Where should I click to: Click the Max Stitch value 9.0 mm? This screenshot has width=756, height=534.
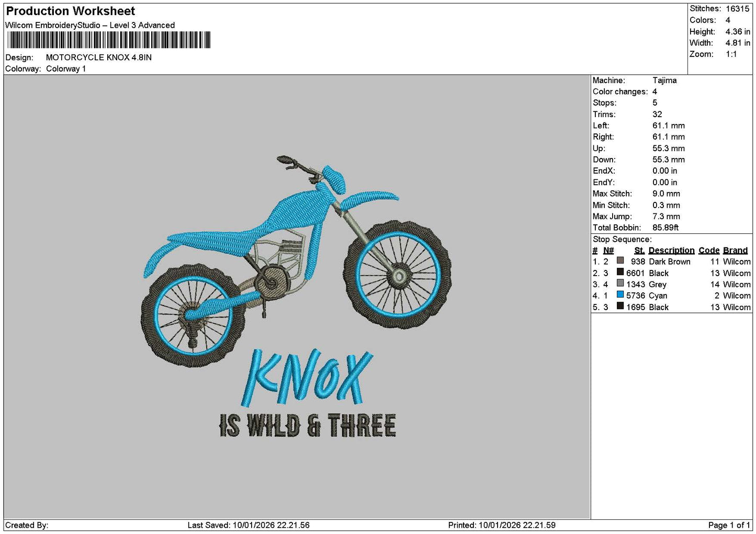666,194
